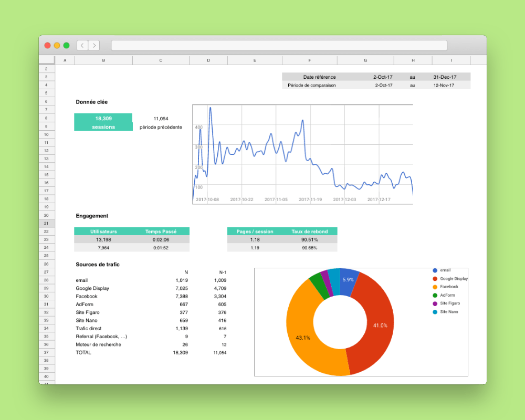525x420 pixels.
Task: Expand row 21 by clicking its row header
Action: pyautogui.click(x=46, y=223)
